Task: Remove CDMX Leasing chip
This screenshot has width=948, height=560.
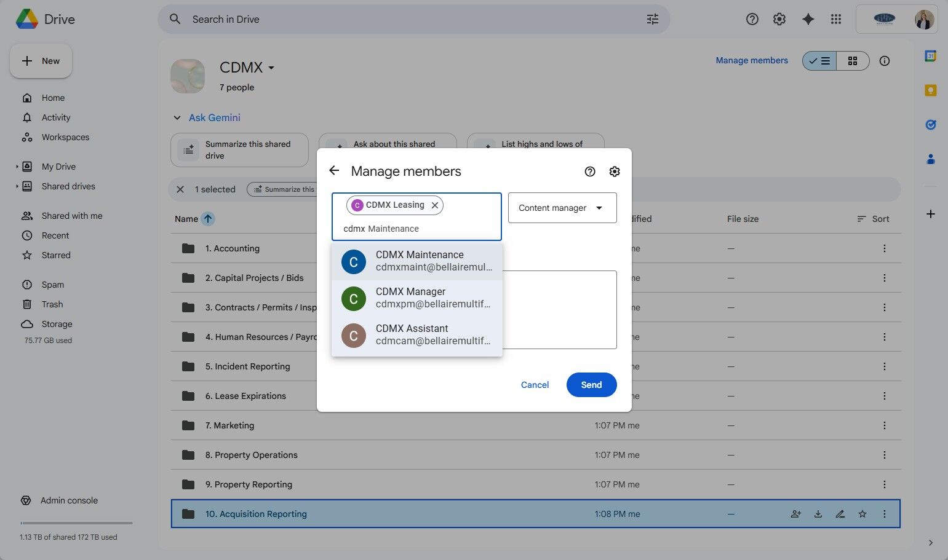Action: click(435, 205)
